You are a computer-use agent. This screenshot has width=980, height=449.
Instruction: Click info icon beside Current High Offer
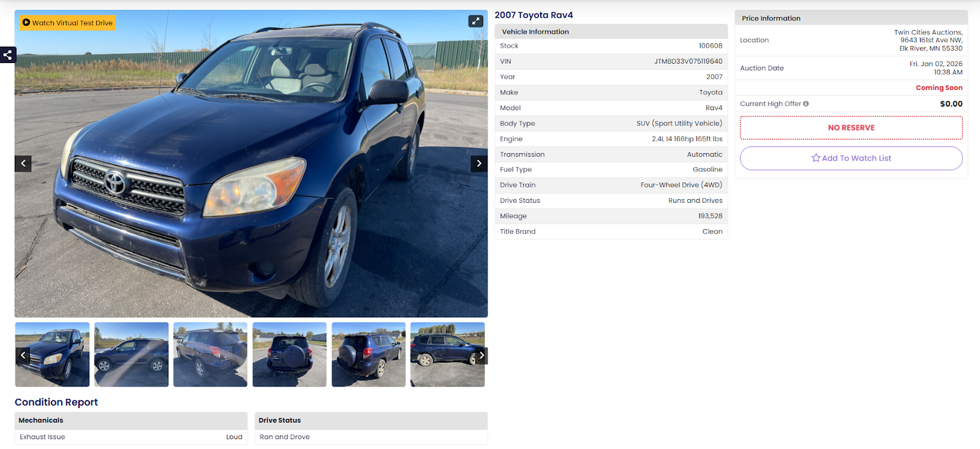(x=806, y=104)
